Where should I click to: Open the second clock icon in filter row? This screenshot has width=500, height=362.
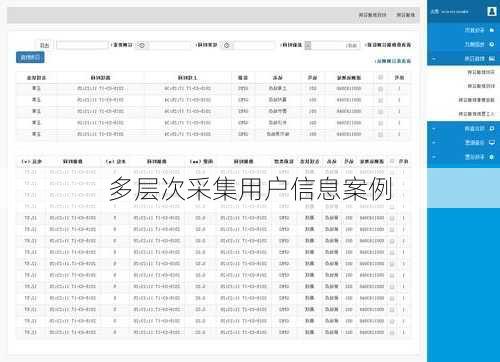227,45
